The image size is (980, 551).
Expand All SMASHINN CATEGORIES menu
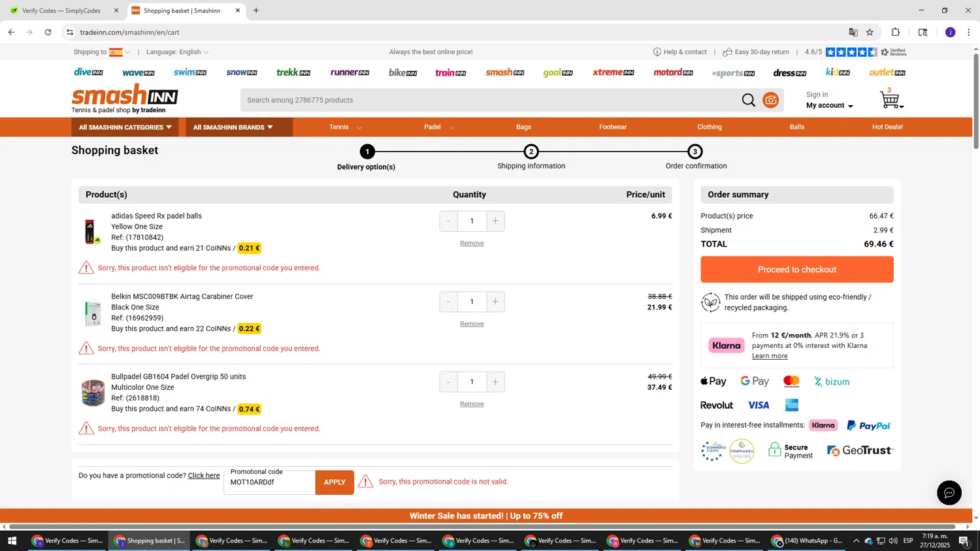pyautogui.click(x=125, y=127)
